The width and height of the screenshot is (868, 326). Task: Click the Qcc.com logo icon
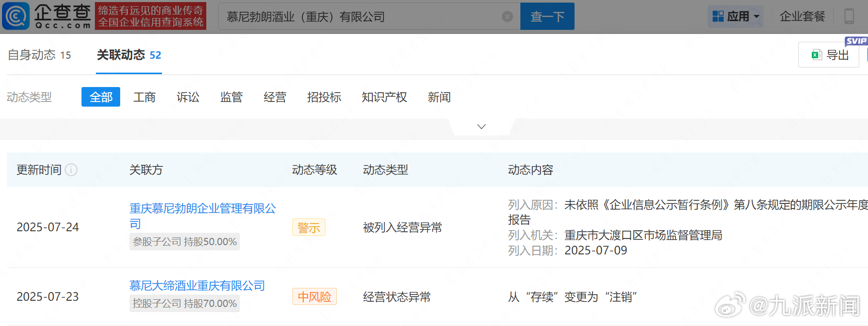[15, 16]
